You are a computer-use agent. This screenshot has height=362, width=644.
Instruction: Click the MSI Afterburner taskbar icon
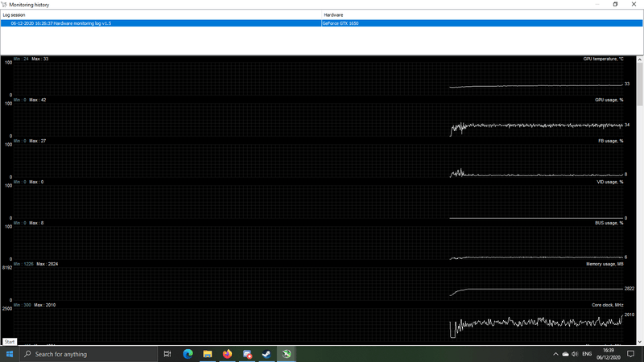pos(287,354)
